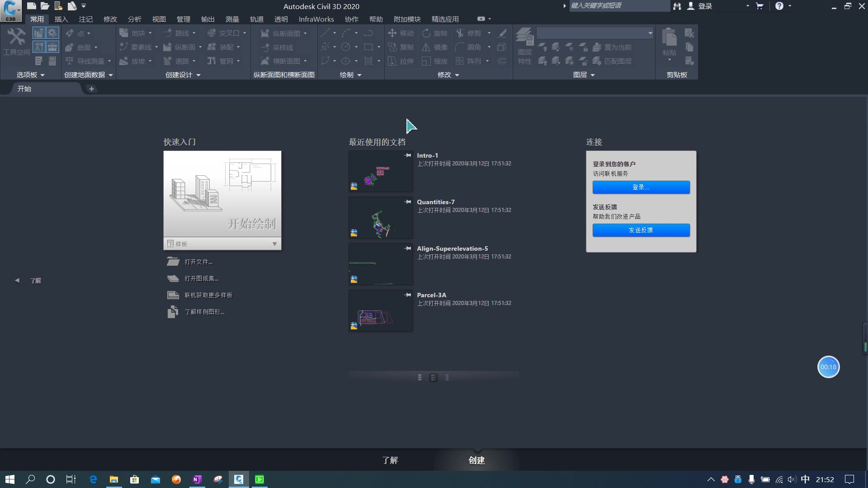Select the Move tool icon
This screenshot has width=868, height=488.
392,33
